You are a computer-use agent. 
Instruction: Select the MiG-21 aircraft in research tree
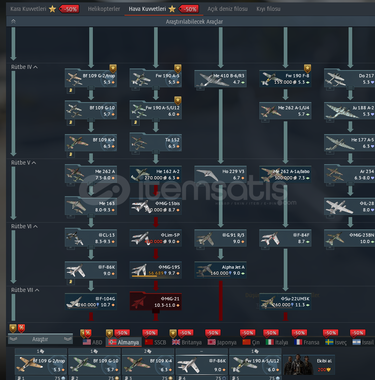point(155,302)
